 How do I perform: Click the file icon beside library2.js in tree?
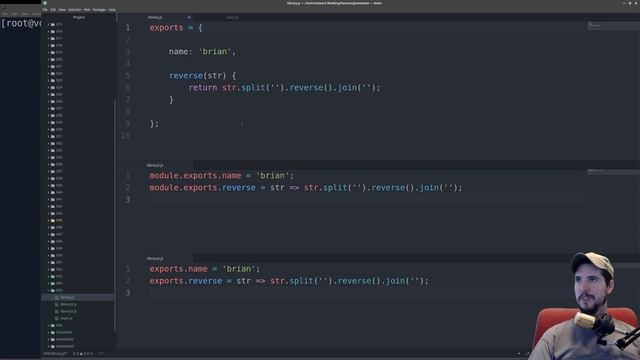tap(57, 304)
